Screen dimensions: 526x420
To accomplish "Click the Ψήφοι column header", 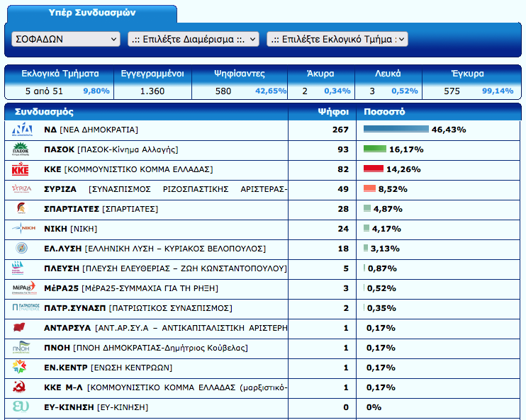I will 332,112.
